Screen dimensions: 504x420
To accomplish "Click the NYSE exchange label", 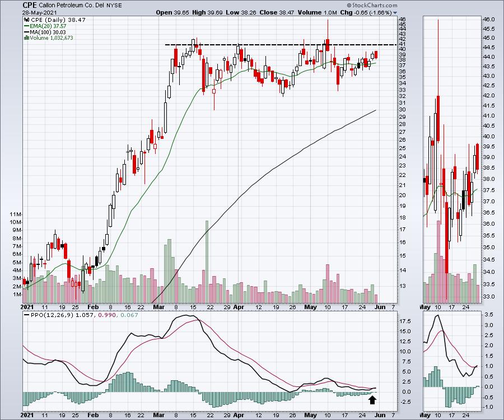I will 114,6.
